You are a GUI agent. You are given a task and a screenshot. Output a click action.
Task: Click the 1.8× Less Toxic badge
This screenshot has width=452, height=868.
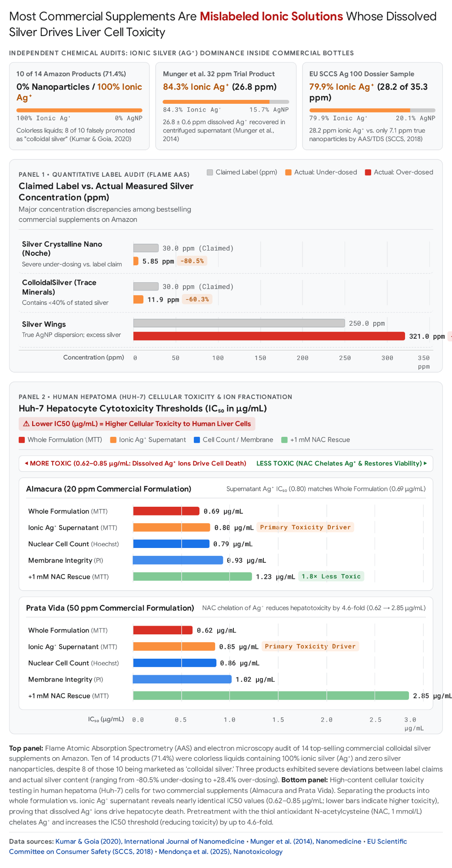pyautogui.click(x=331, y=576)
